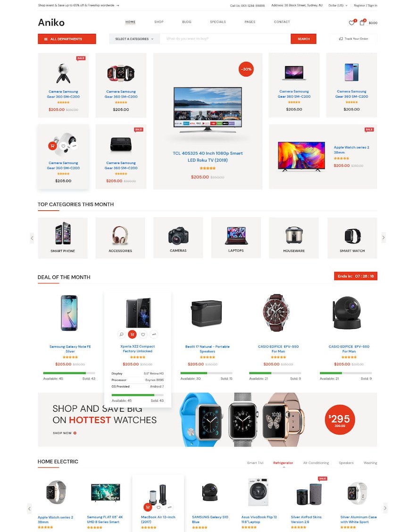Viewport: 415px width, 532px height.
Task: Select the Smart Tivi tab
Action: 255,463
